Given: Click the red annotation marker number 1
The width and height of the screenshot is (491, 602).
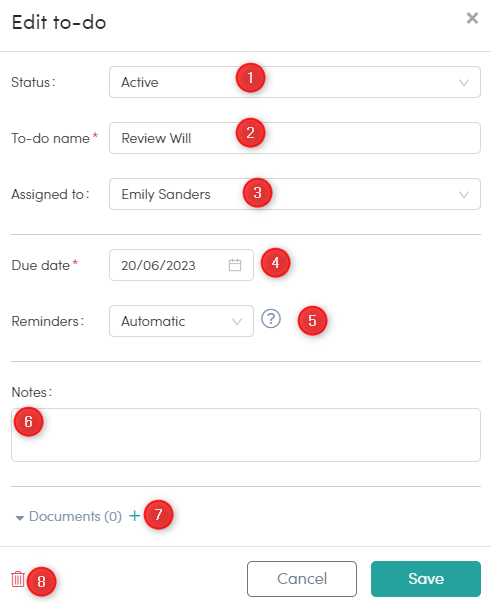Looking at the screenshot, I should 250,78.
